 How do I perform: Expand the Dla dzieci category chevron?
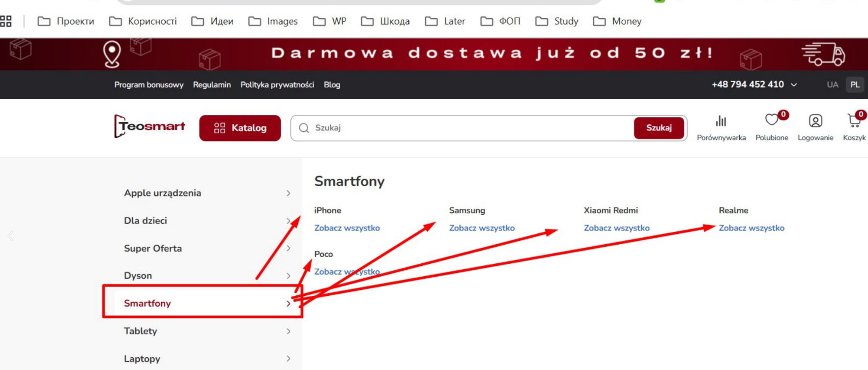click(289, 221)
